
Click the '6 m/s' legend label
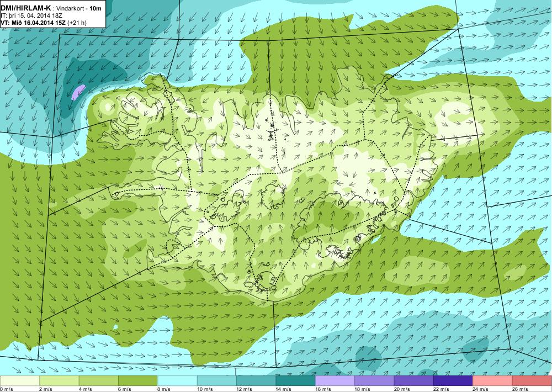coord(125,389)
